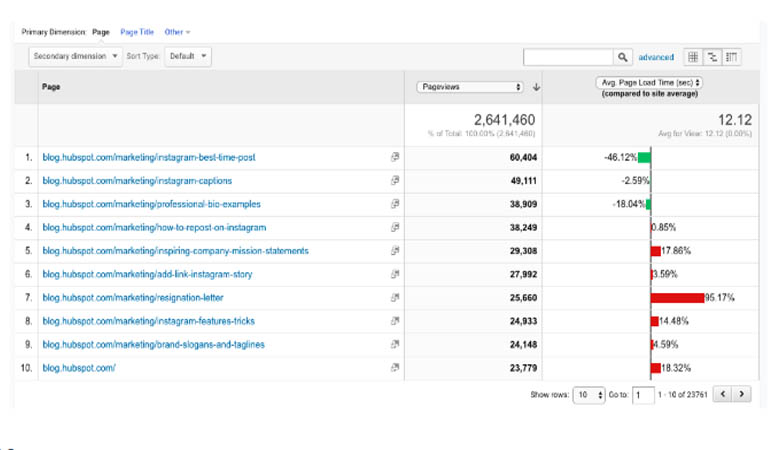Open instagram-features-tricks external link icon
The height and width of the screenshot is (450, 768).
[395, 321]
